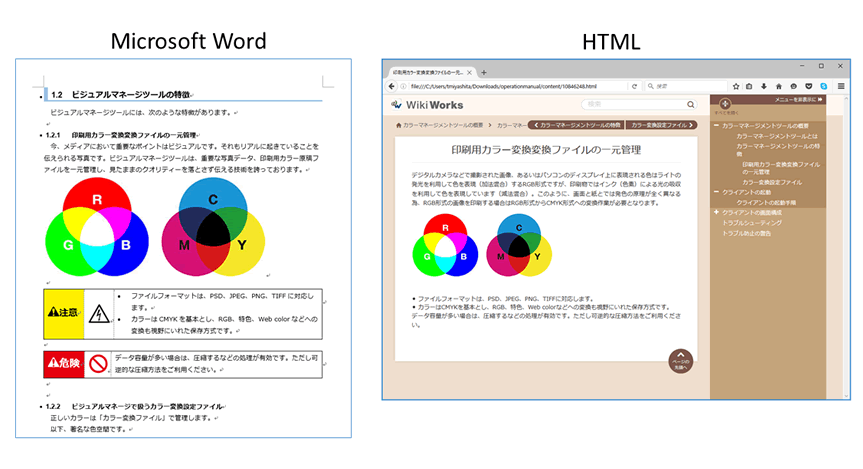The height and width of the screenshot is (469, 863).
Task: Click the home icon in the breadcrumb
Action: [398, 126]
